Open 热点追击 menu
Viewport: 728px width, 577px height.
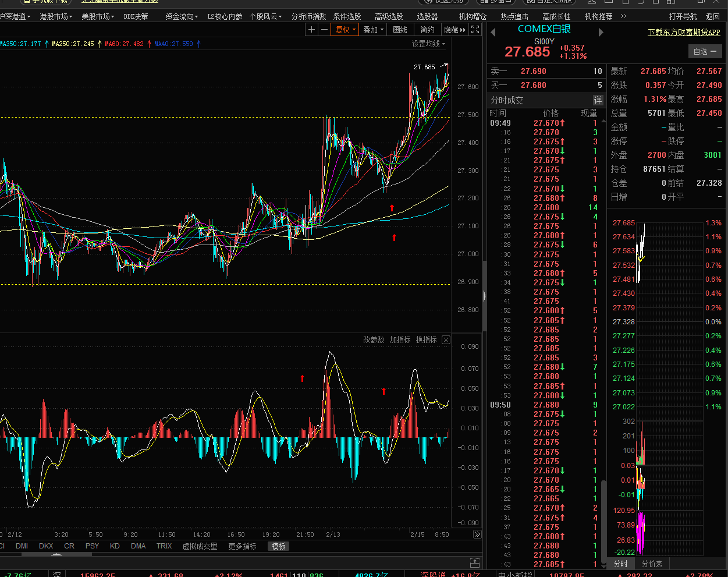[x=514, y=16]
